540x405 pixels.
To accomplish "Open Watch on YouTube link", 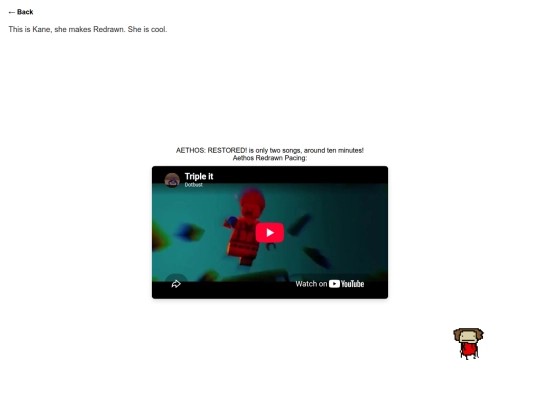I will [x=330, y=284].
